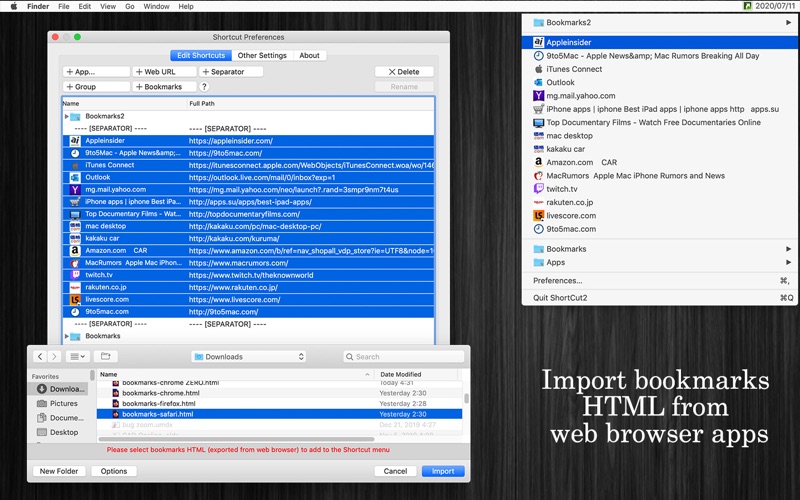The width and height of the screenshot is (800, 500).
Task: Click the Outlook icon in preferences list
Action: [75, 178]
